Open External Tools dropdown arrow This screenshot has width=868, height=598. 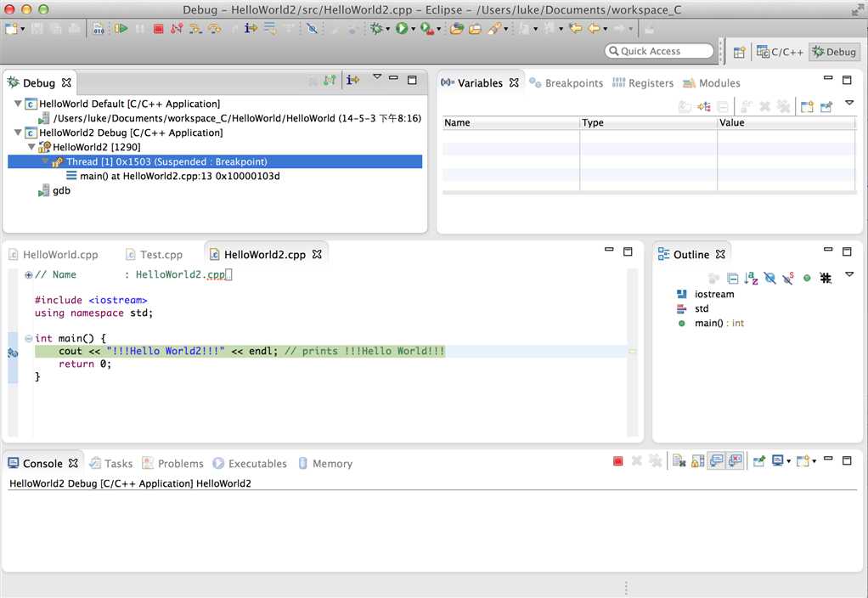[x=439, y=29]
